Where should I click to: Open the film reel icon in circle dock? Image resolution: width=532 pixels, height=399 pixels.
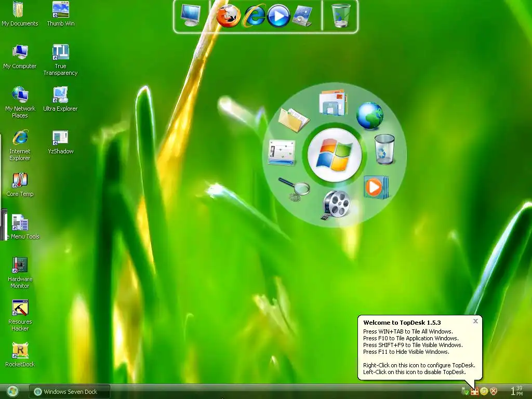coord(336,205)
